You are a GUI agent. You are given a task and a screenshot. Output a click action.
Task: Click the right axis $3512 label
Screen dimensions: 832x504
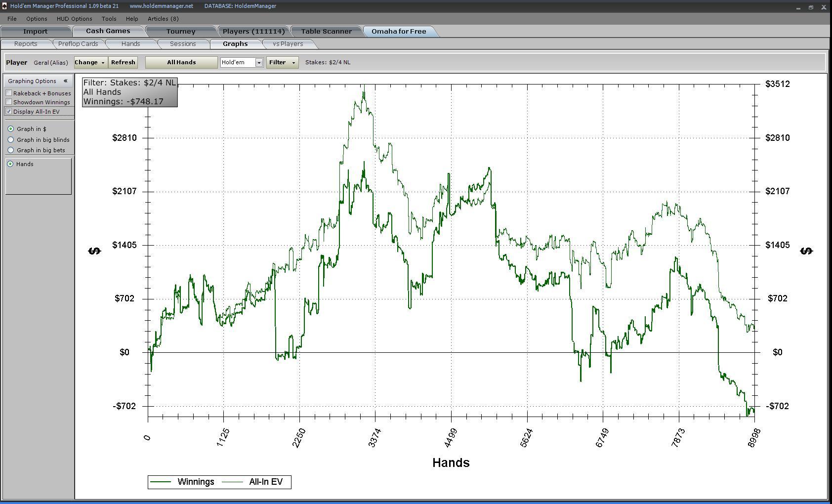pos(778,84)
